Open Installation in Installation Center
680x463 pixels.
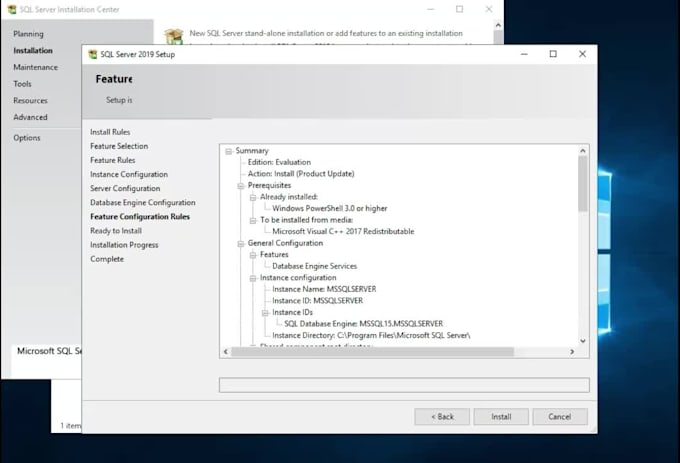[x=33, y=51]
